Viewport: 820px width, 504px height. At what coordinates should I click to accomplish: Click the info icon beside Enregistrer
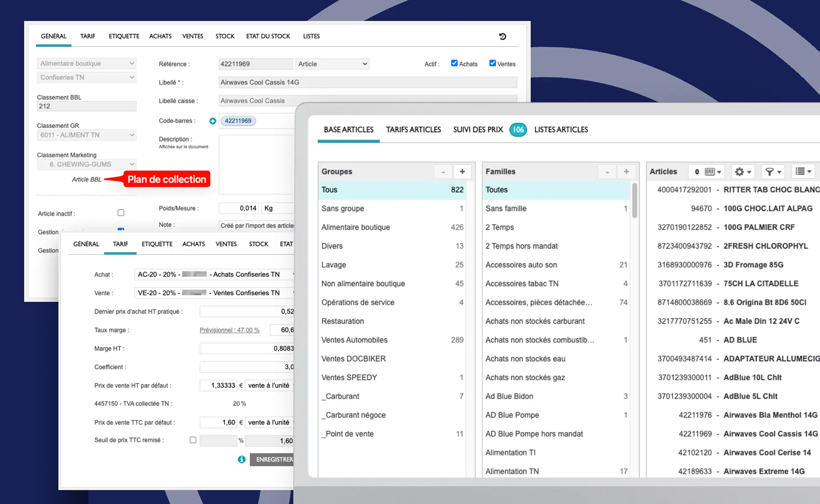(242, 460)
